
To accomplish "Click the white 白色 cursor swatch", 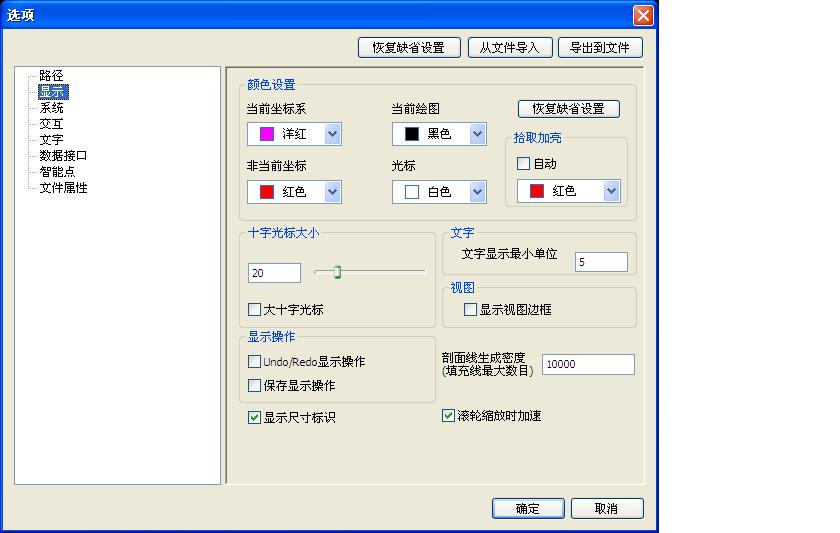I will (x=411, y=192).
